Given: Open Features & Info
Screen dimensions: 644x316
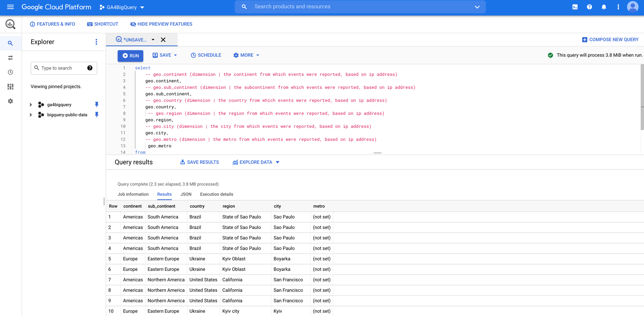Looking at the screenshot, I should [52, 24].
